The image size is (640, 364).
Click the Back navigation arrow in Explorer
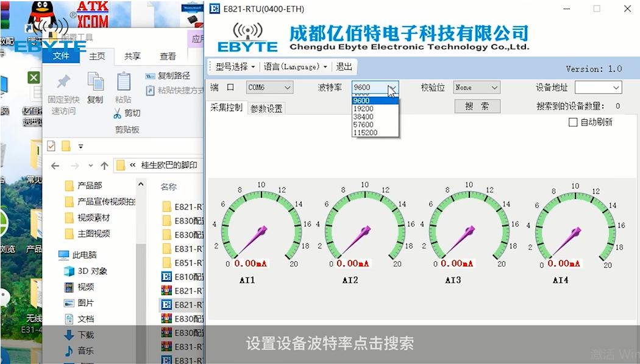tap(55, 166)
